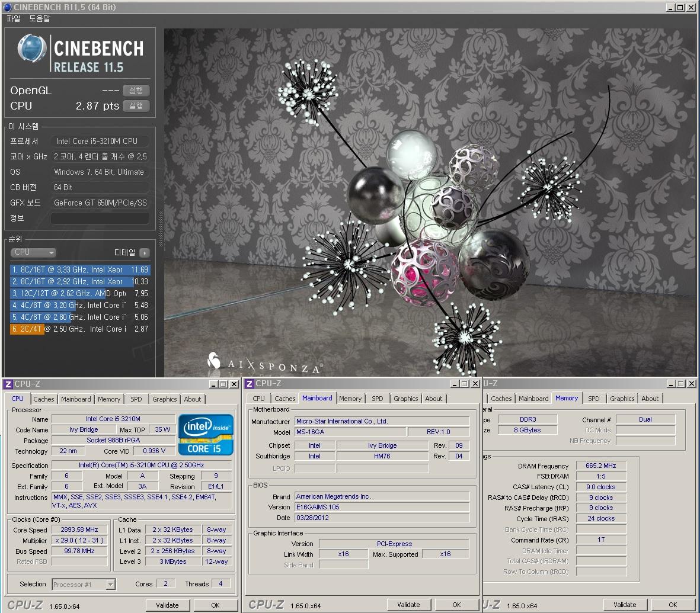Open the 파일 menu

pos(14,19)
